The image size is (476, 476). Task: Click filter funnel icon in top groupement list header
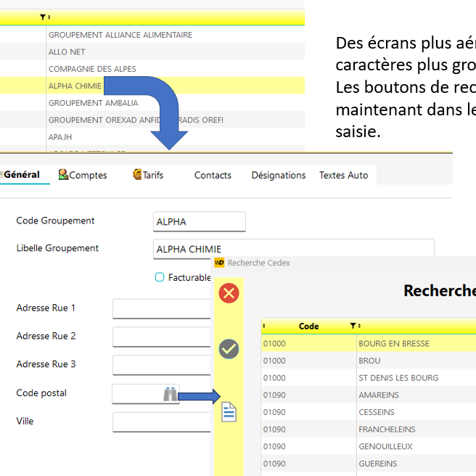[43, 17]
